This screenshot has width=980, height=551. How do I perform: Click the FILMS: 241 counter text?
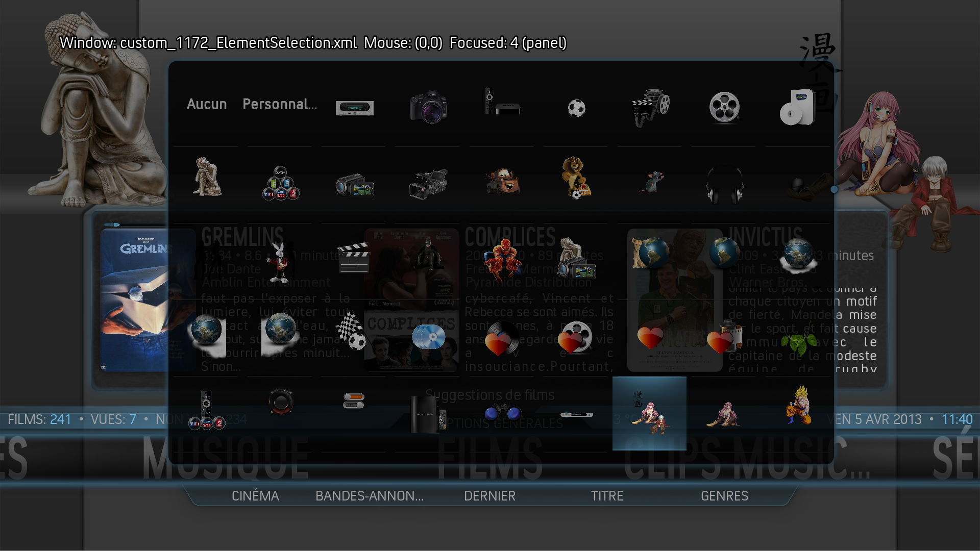click(39, 419)
